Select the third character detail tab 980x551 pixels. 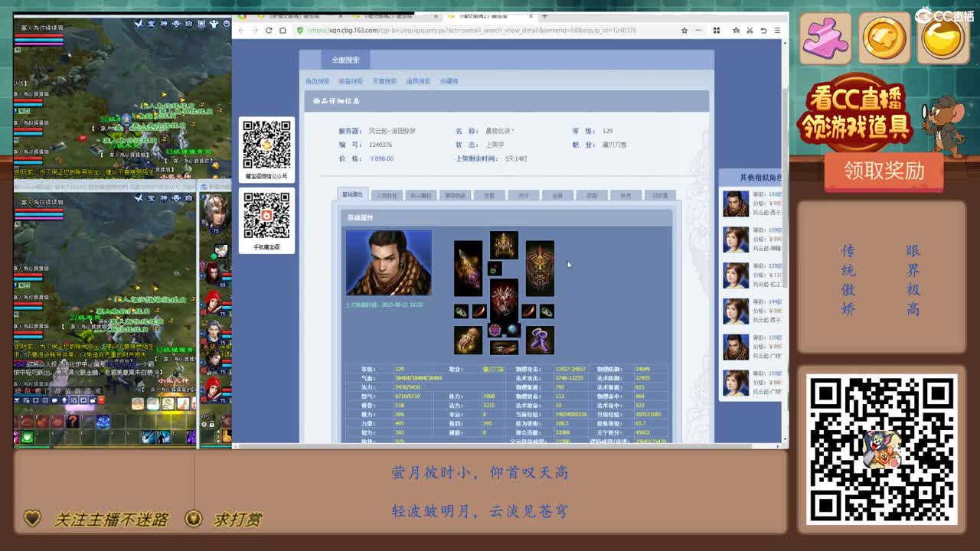click(x=420, y=195)
